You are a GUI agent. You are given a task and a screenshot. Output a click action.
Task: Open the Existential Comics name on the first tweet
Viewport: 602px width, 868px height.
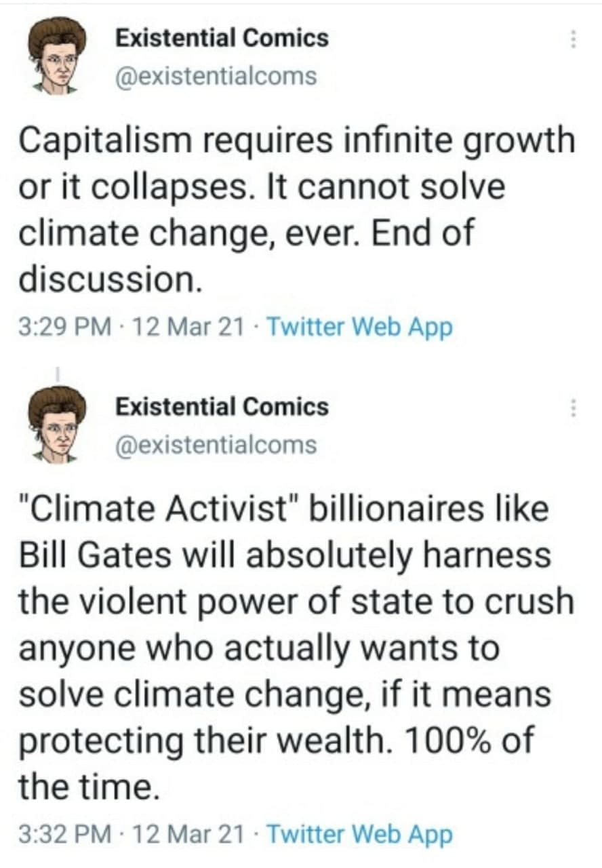coord(222,38)
